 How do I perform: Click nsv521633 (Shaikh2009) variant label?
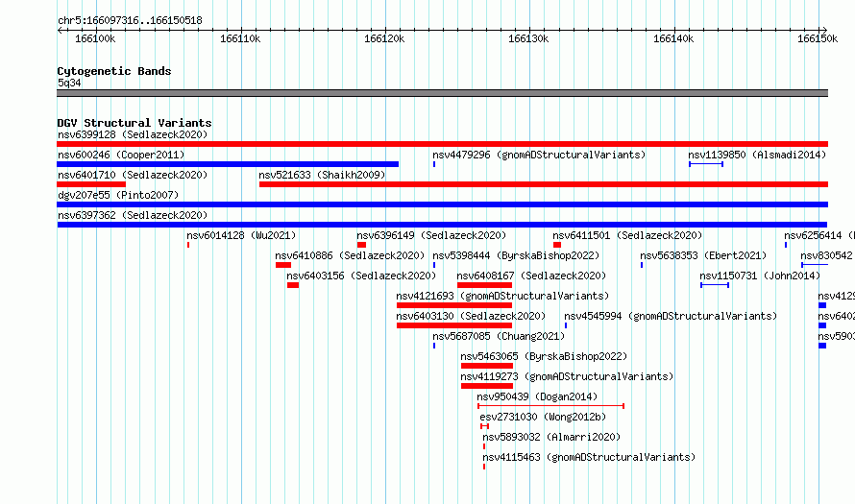(322, 175)
